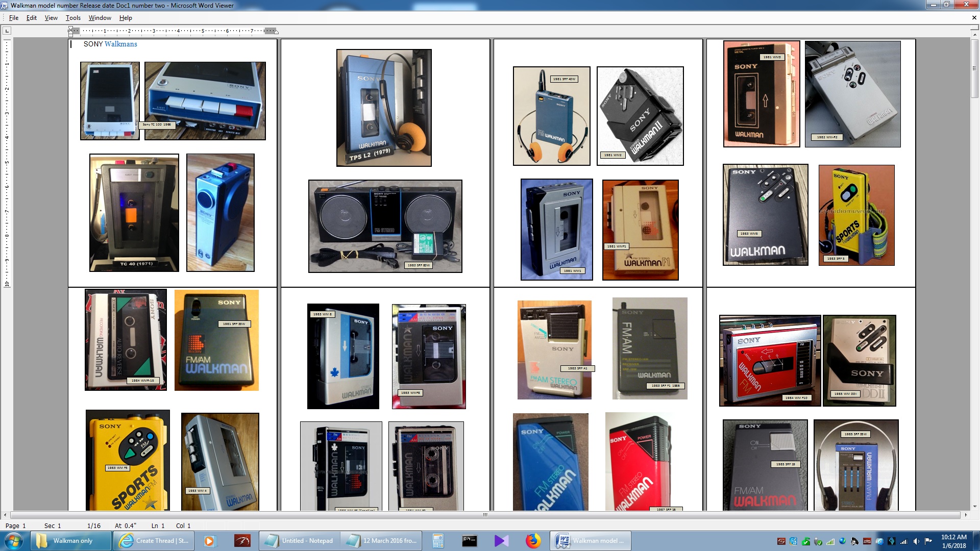Open the Command Prompt taskbar icon
This screenshot has height=551, width=980.
tap(470, 541)
